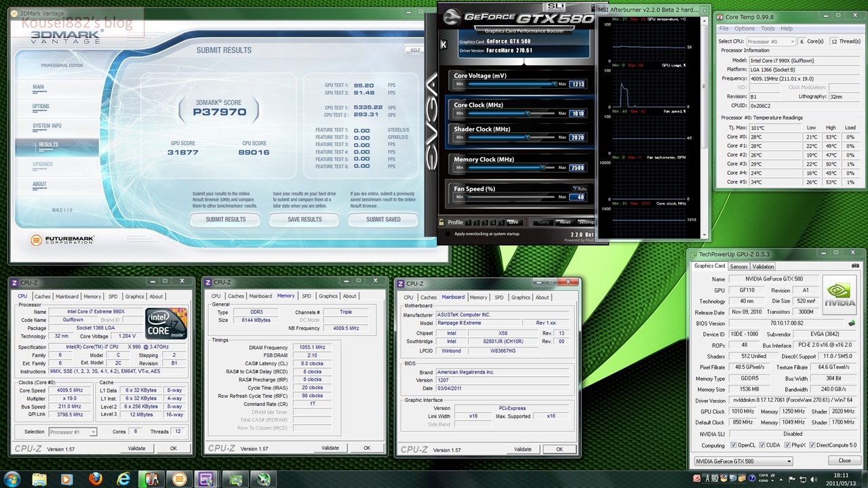Click the Core Clock value field showing 1010
868x488 pixels.
577,114
